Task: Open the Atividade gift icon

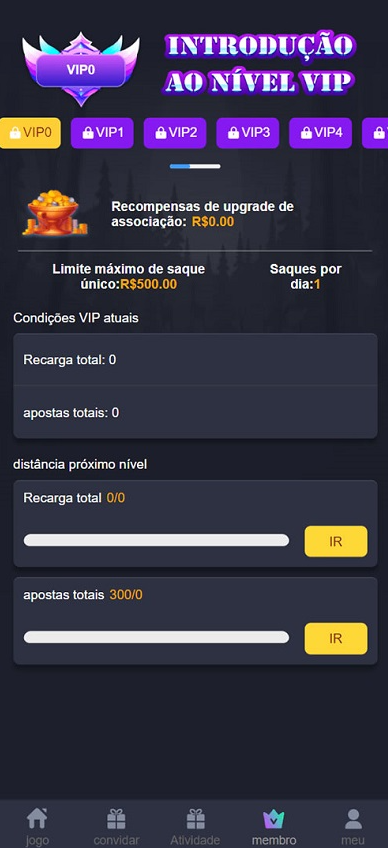Action: coord(195,819)
